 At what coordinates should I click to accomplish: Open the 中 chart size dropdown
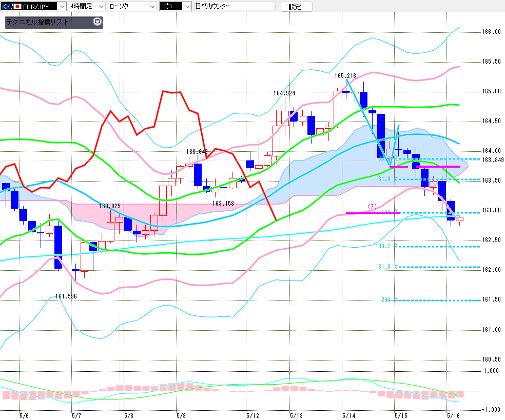click(176, 6)
